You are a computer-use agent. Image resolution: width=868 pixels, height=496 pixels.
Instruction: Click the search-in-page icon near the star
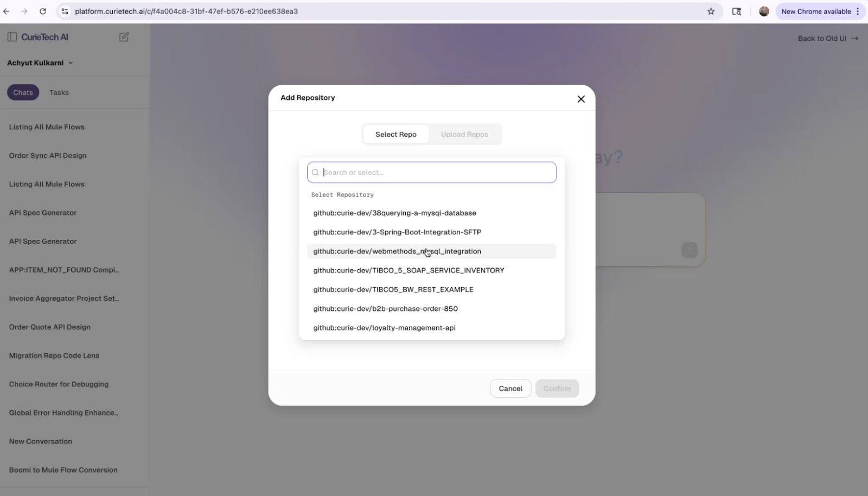(736, 11)
